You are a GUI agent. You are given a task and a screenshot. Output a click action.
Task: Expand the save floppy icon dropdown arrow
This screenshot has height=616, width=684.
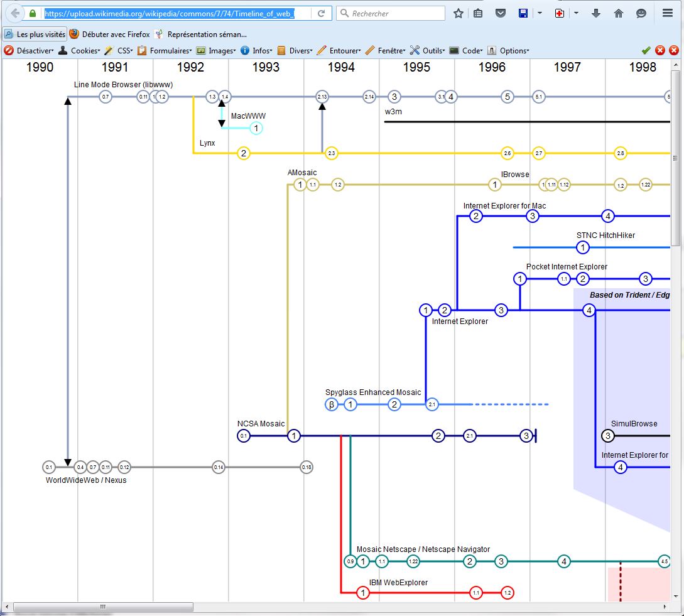[x=540, y=13]
